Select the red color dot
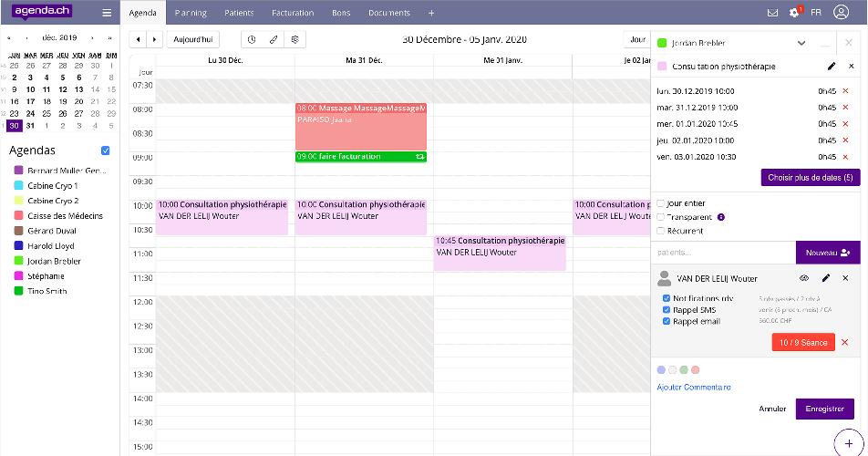The width and height of the screenshot is (868, 456). pyautogui.click(x=696, y=369)
